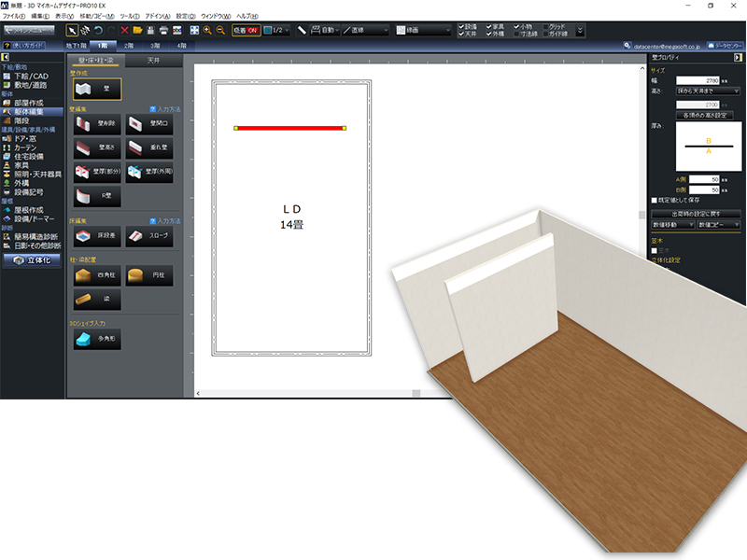Open the 床から天井まで height dropdown
Viewport: 747px width, 560px height.
tap(708, 91)
